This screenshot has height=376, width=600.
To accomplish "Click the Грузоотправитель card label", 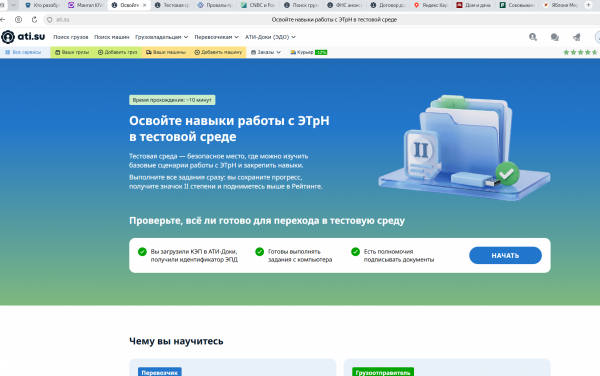I will pos(383,372).
